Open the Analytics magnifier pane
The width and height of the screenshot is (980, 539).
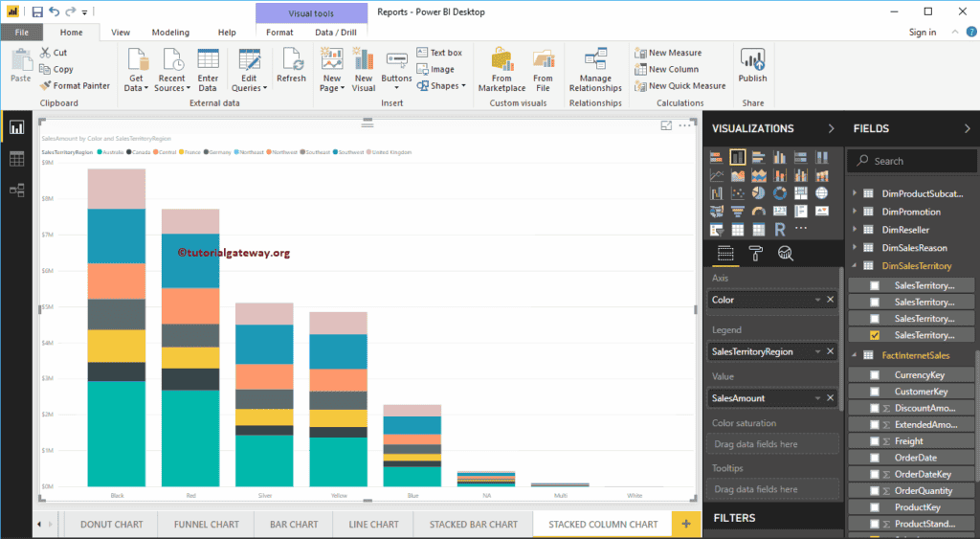coord(785,253)
